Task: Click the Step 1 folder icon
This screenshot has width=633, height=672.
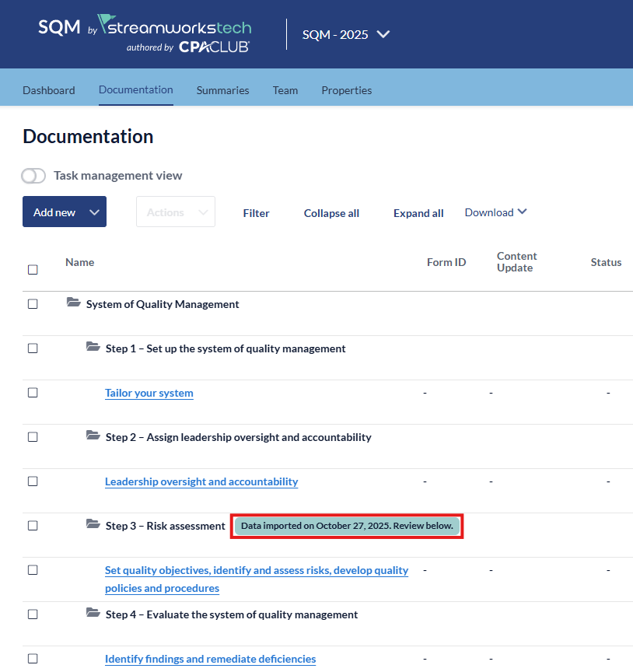Action: coord(93,348)
